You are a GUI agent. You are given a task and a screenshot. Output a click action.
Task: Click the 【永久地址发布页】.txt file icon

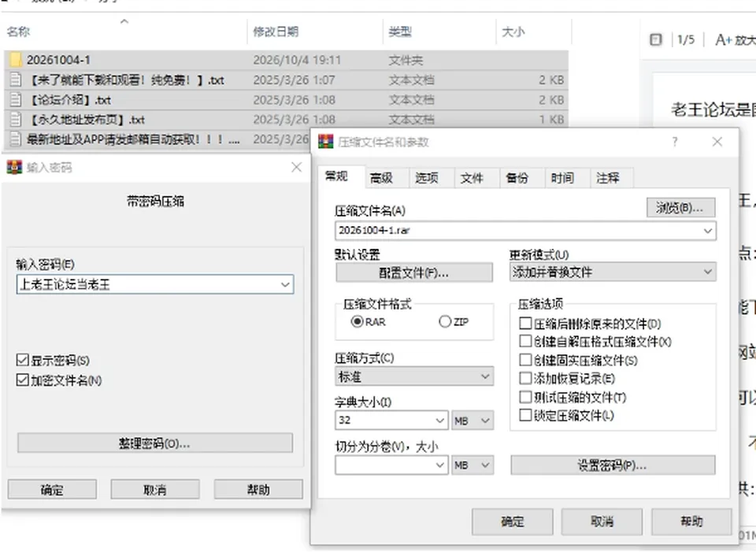pos(16,119)
